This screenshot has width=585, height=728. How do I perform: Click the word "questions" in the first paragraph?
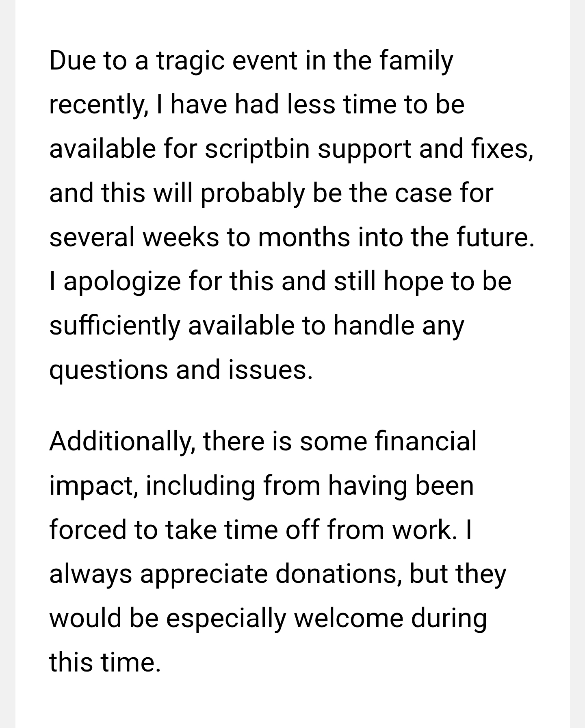pyautogui.click(x=108, y=370)
